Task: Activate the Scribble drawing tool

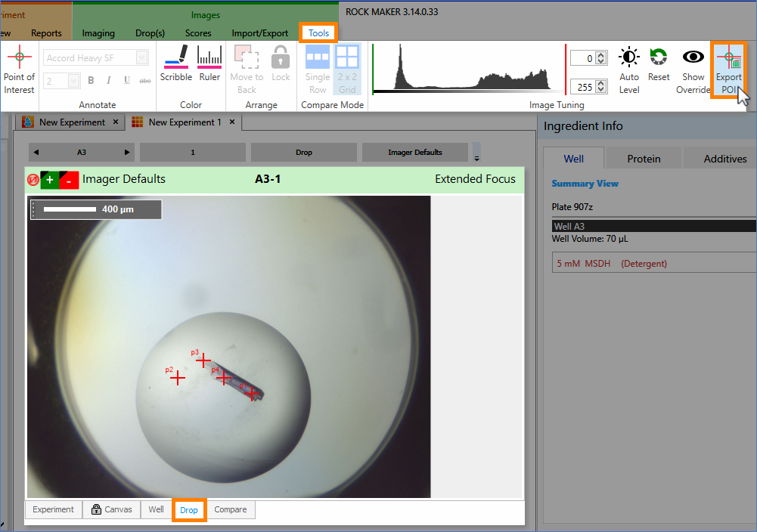Action: point(175,63)
